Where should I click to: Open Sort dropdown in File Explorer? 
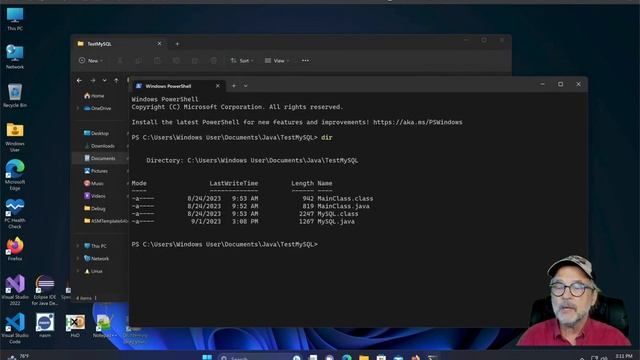[x=242, y=60]
